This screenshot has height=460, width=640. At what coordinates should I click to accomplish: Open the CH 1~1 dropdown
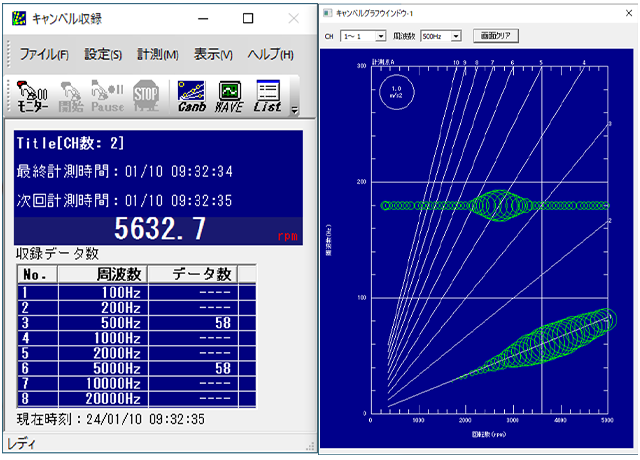tap(363, 36)
